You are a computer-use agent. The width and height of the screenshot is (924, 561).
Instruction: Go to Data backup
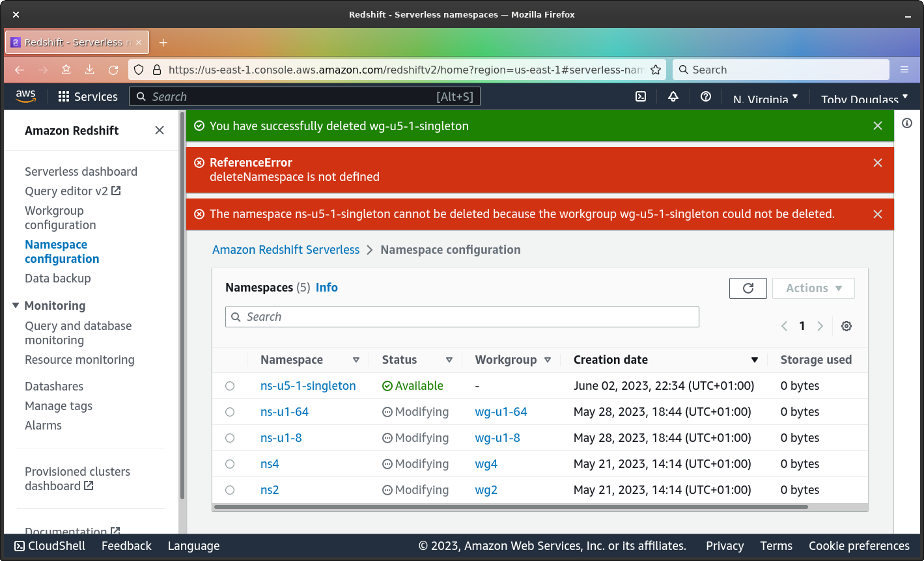57,278
